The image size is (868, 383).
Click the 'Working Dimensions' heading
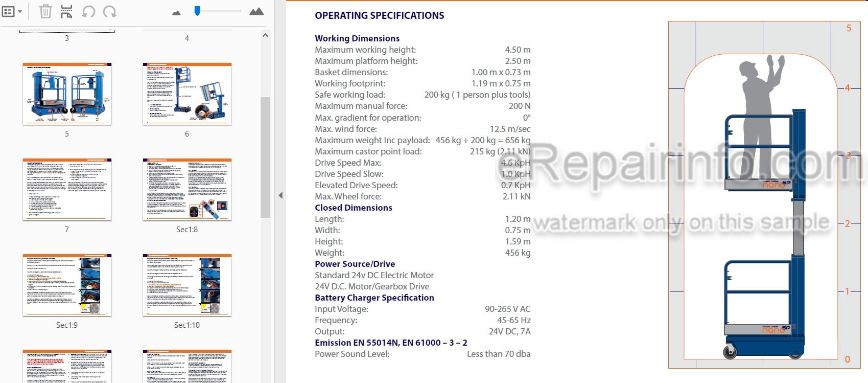point(357,38)
